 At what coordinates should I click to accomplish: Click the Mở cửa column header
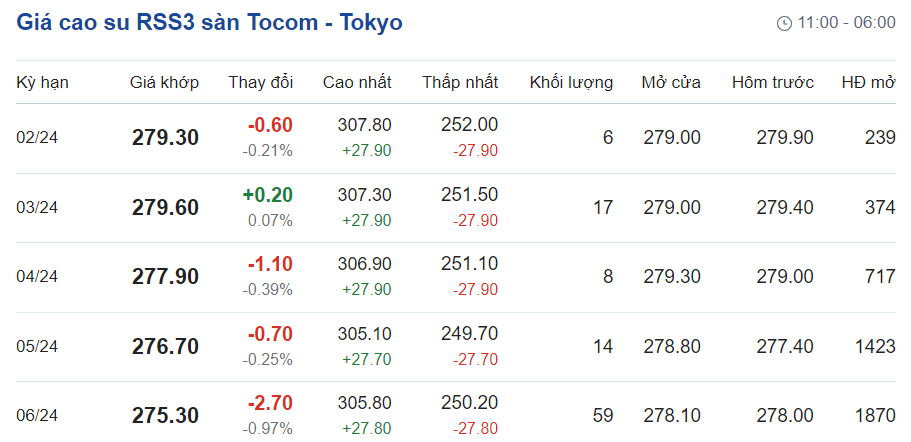(671, 82)
